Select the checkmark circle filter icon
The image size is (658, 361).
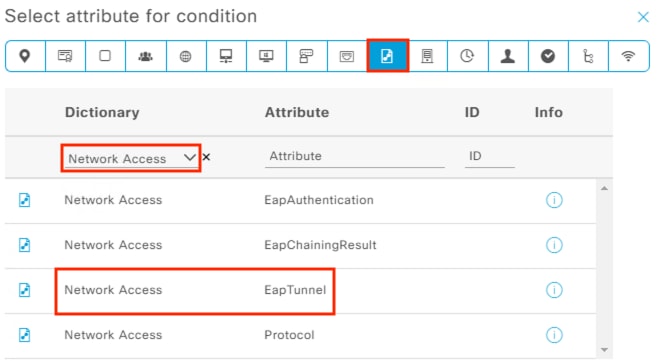pos(548,56)
